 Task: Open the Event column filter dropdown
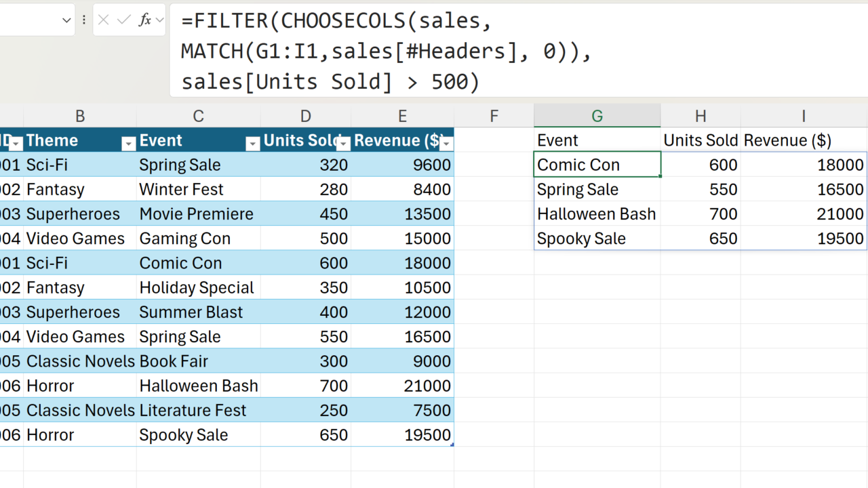tap(252, 143)
